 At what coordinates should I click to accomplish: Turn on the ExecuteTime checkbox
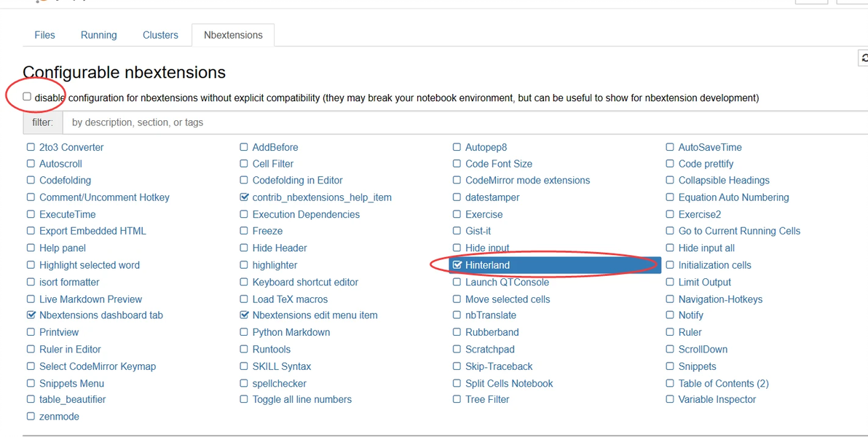coord(31,214)
